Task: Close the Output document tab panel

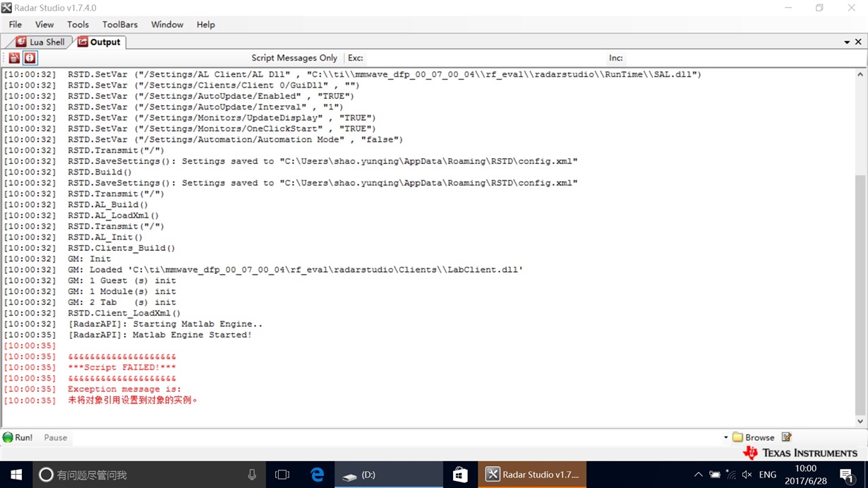Action: click(x=858, y=42)
